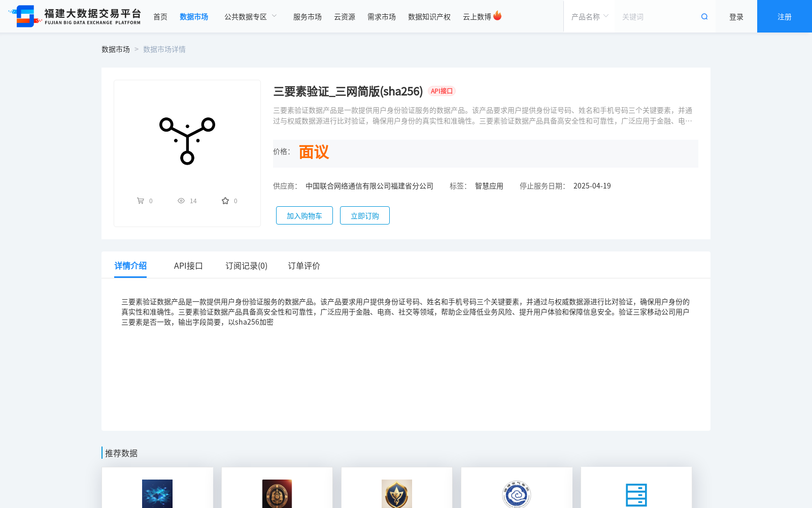Viewport: 812px width, 508px height.
Task: Switch to the 订单评价 tab
Action: (x=304, y=266)
